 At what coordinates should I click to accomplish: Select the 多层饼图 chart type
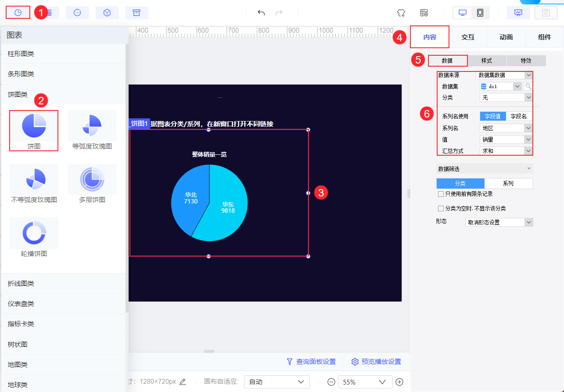92,184
